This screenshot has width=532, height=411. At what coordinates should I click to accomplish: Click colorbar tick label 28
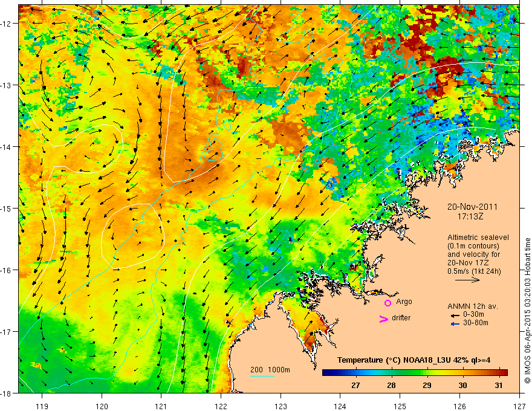click(391, 386)
